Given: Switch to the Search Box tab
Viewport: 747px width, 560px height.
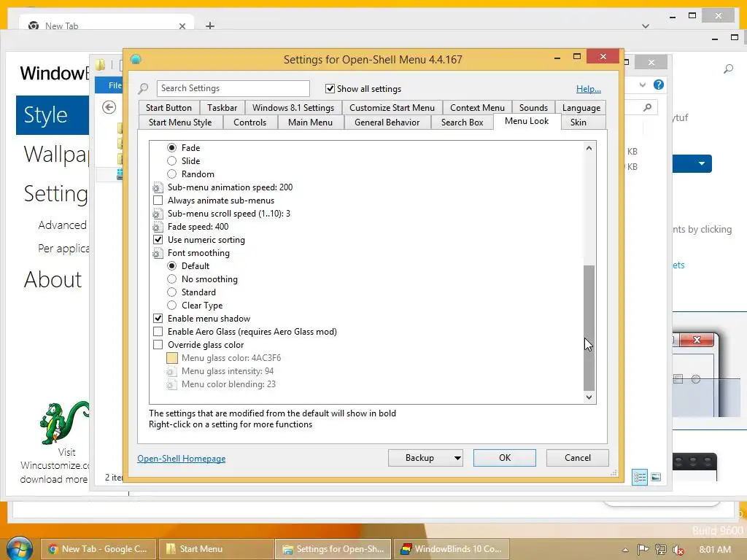Looking at the screenshot, I should [462, 122].
